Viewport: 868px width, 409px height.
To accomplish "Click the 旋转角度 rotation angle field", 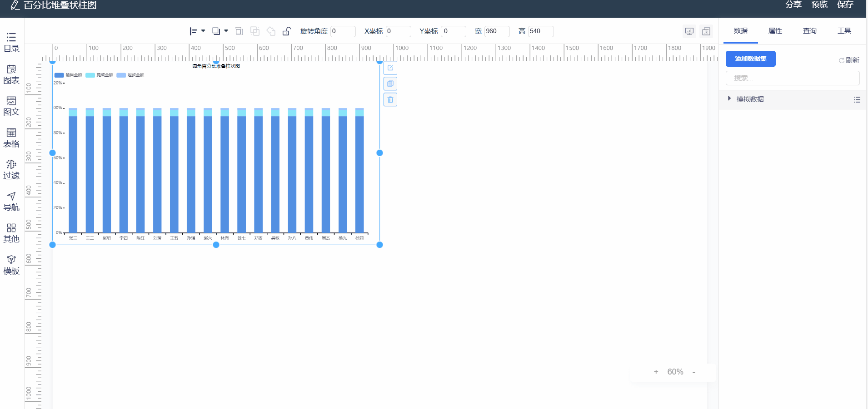I will coord(343,31).
